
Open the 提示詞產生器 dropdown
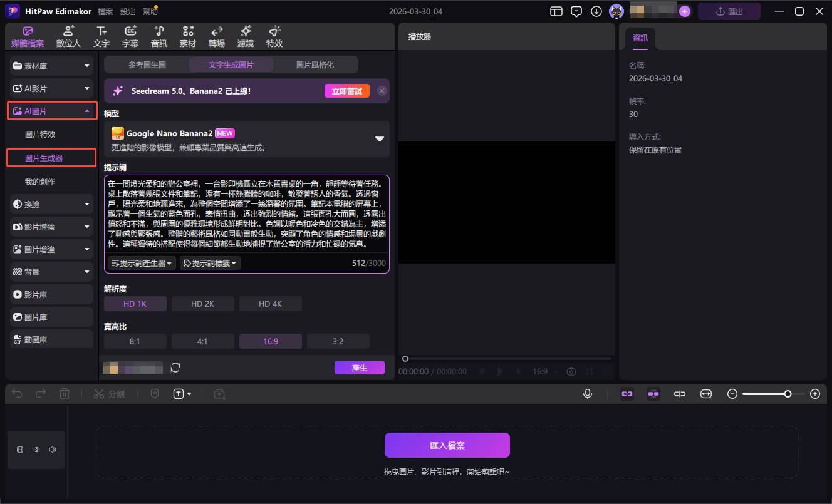click(x=141, y=263)
